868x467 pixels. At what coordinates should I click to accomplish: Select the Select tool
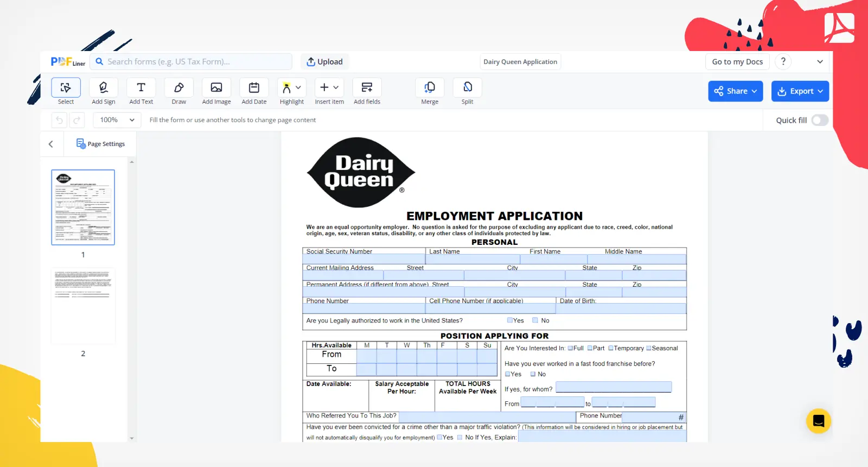point(66,91)
